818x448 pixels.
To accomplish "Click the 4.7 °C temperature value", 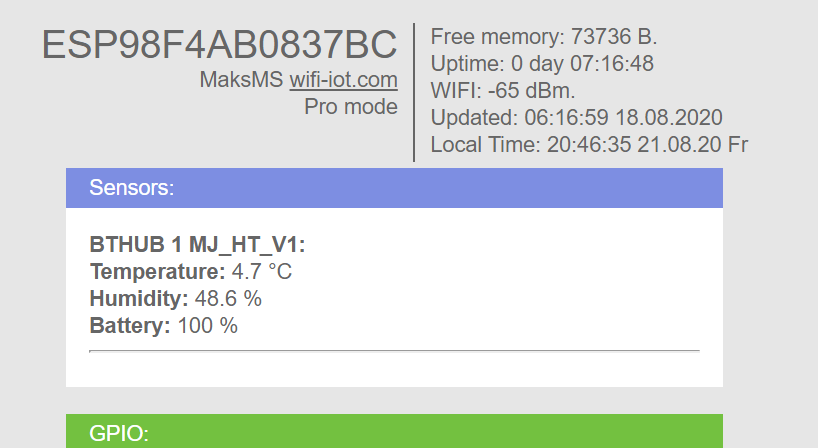I will 262,271.
